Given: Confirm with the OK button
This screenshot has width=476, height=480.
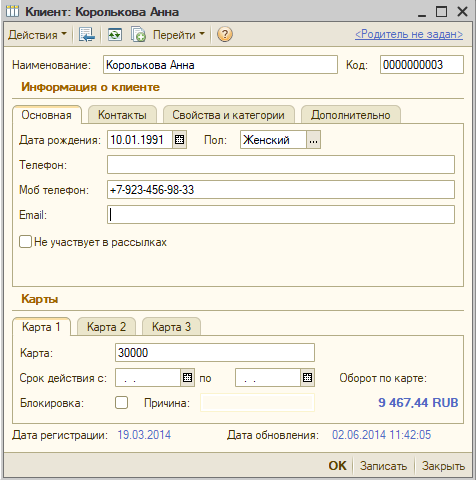Looking at the screenshot, I should [x=337, y=466].
